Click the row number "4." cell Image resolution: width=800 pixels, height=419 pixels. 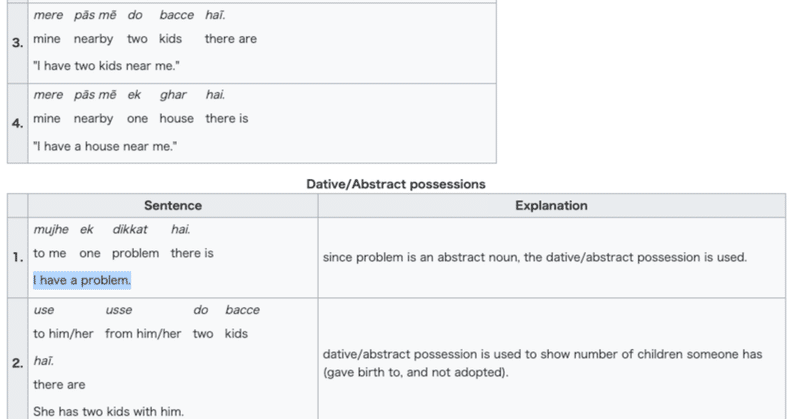(17, 123)
